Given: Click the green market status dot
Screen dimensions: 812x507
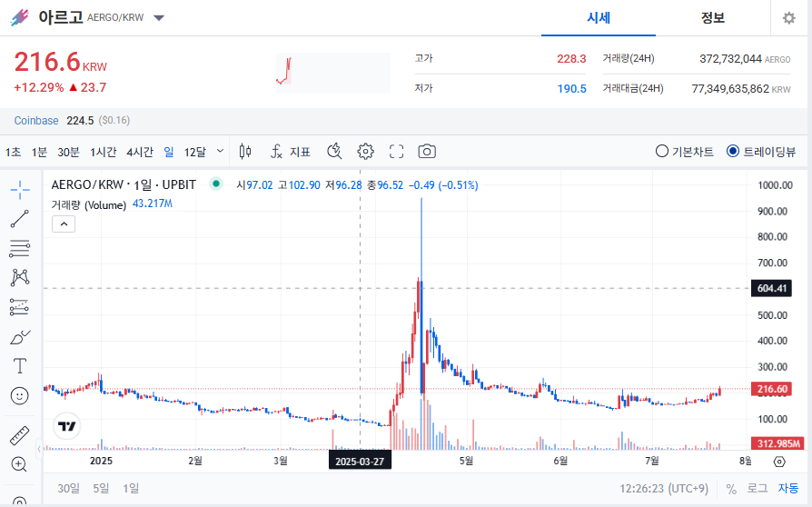Looking at the screenshot, I should tap(216, 184).
